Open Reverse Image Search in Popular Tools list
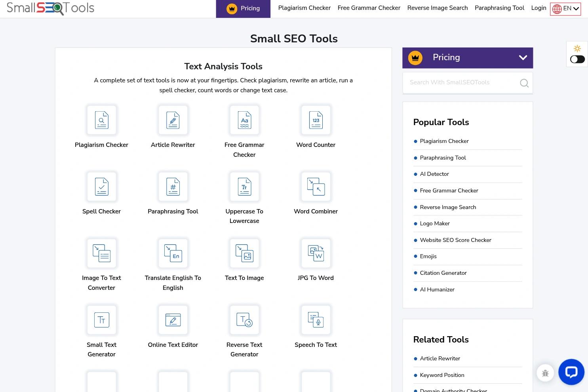Image resolution: width=588 pixels, height=392 pixels. 448,207
